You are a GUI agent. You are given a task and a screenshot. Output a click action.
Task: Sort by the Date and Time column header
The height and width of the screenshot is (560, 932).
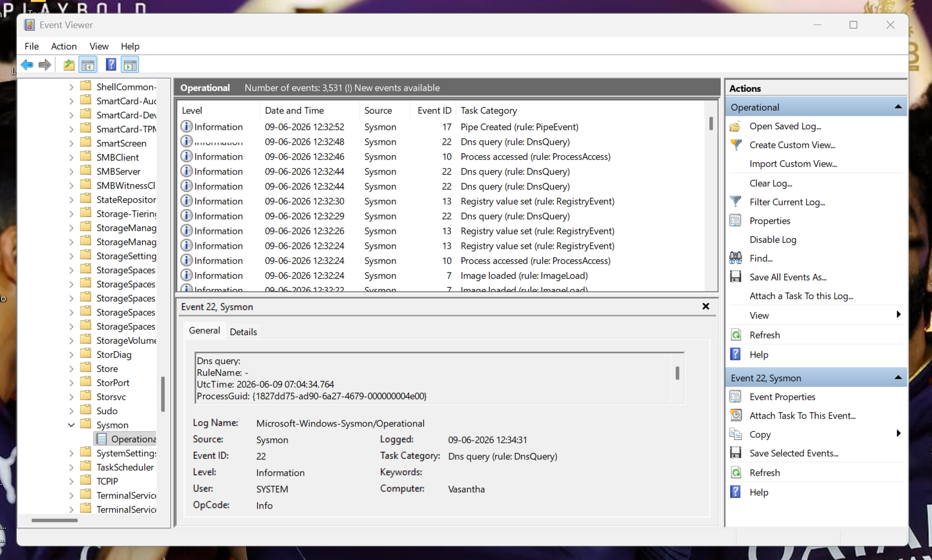point(310,111)
